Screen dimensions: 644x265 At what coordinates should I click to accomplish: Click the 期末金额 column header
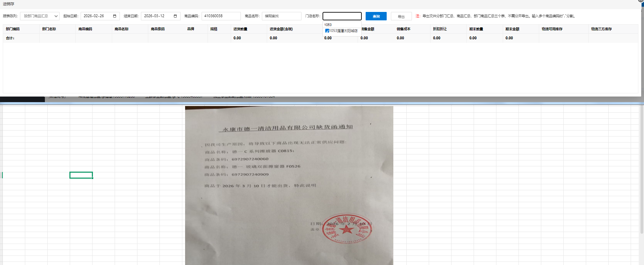coord(512,29)
